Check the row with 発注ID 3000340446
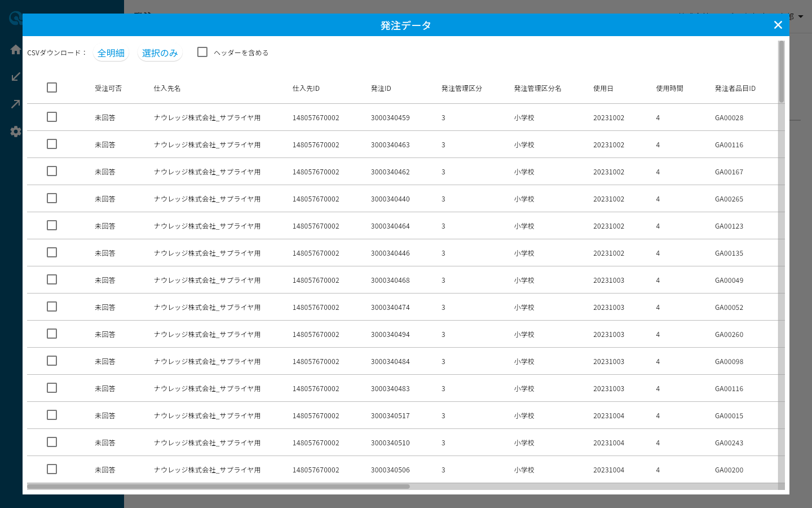812x508 pixels. pos(52,252)
